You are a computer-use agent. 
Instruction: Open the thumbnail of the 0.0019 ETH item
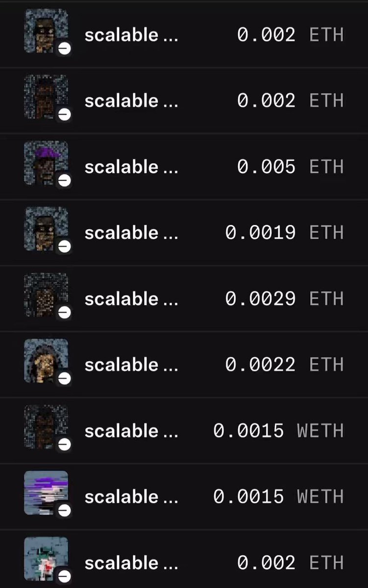(46, 229)
